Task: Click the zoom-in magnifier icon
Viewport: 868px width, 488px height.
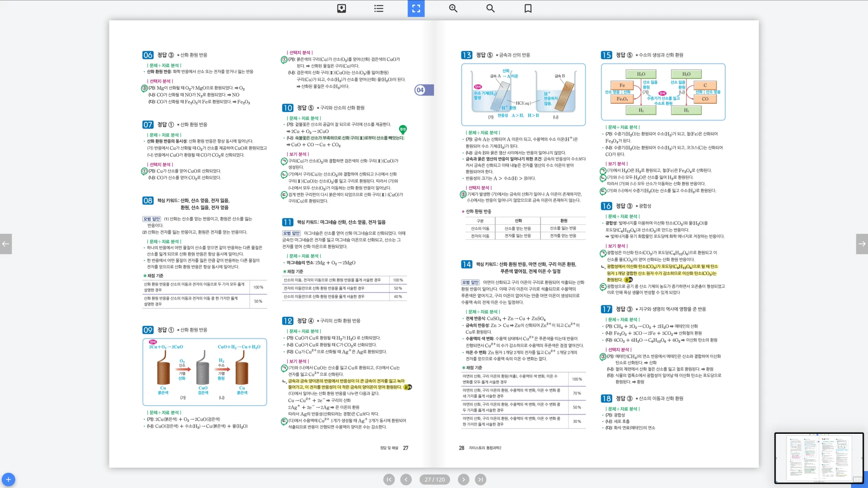Action: (453, 8)
